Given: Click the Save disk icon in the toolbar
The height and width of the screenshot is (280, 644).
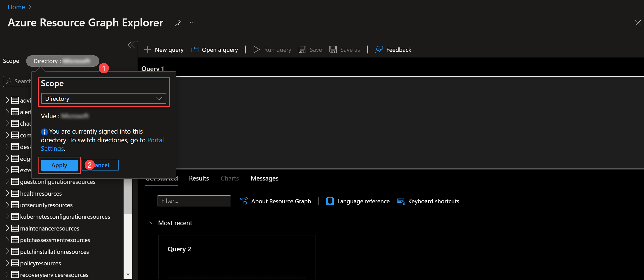Looking at the screenshot, I should click(x=302, y=50).
